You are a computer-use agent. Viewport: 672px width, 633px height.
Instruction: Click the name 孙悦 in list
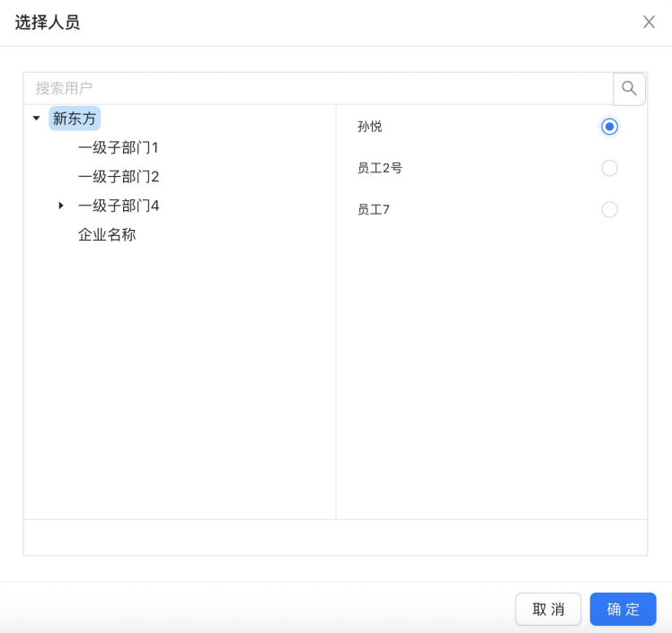click(x=369, y=127)
